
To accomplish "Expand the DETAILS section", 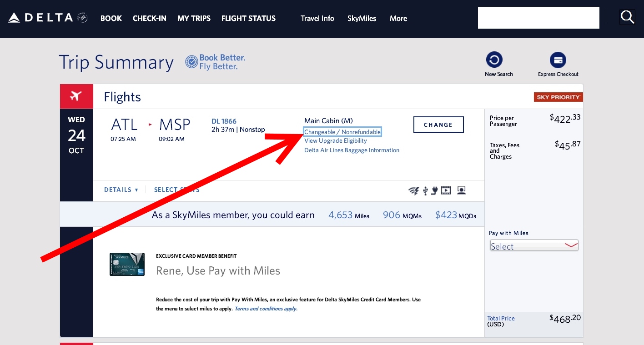I will tap(121, 190).
